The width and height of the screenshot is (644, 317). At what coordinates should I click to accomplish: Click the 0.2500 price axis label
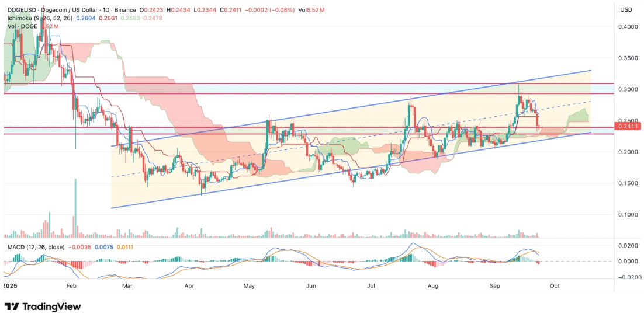(628, 120)
